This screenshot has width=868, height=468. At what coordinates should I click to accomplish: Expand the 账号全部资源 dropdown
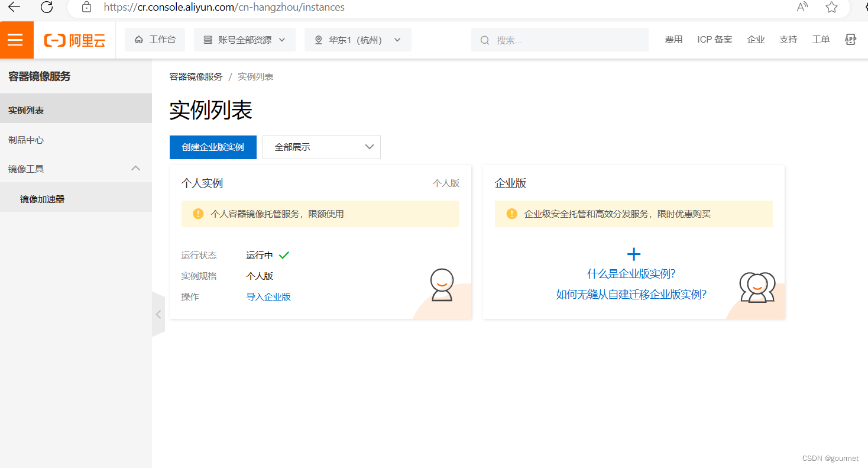(x=244, y=40)
